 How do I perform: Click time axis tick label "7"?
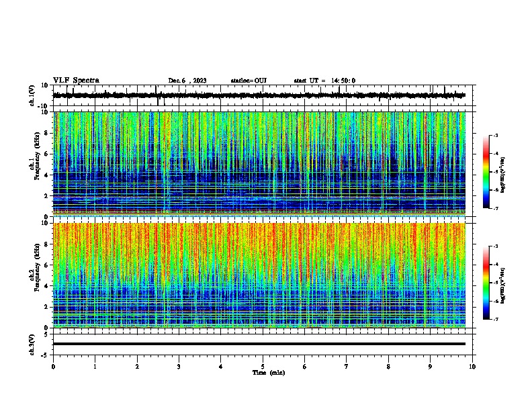pos(347,367)
